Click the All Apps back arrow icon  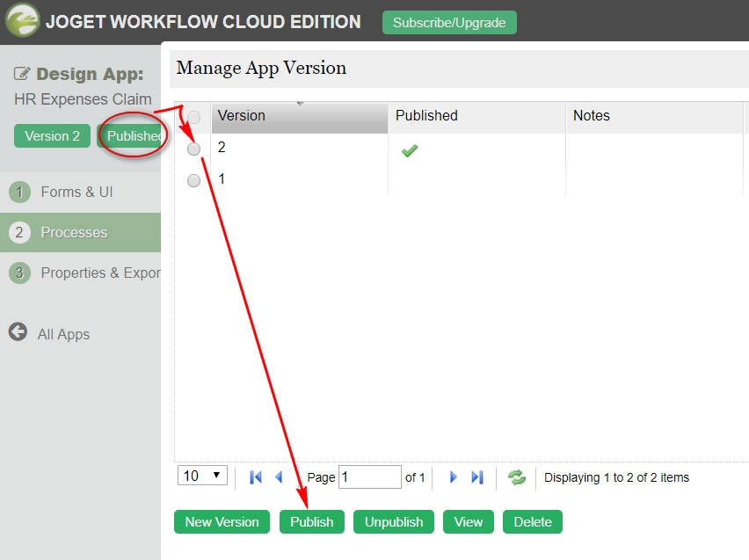(18, 331)
